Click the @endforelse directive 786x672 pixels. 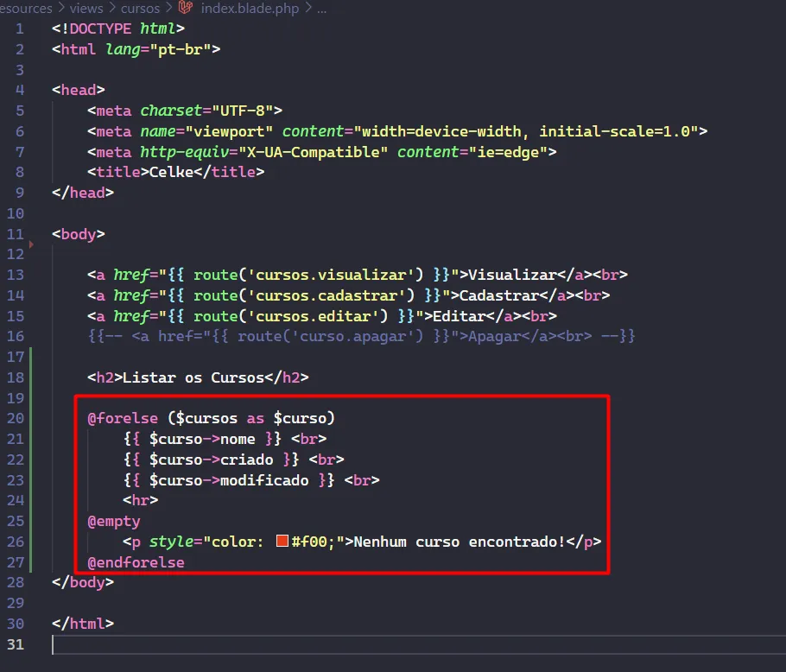136,562
